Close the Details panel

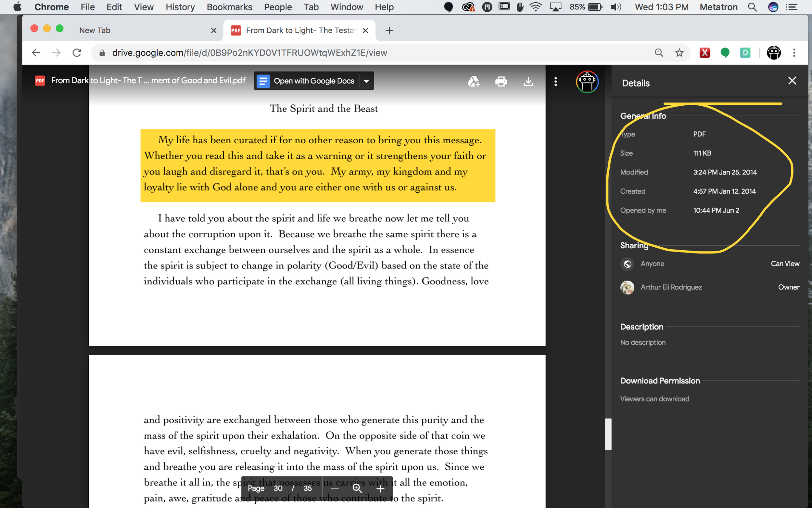pyautogui.click(x=792, y=81)
